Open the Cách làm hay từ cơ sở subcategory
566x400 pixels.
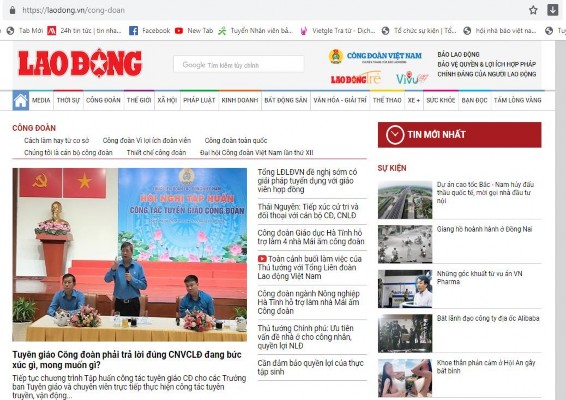(x=56, y=140)
